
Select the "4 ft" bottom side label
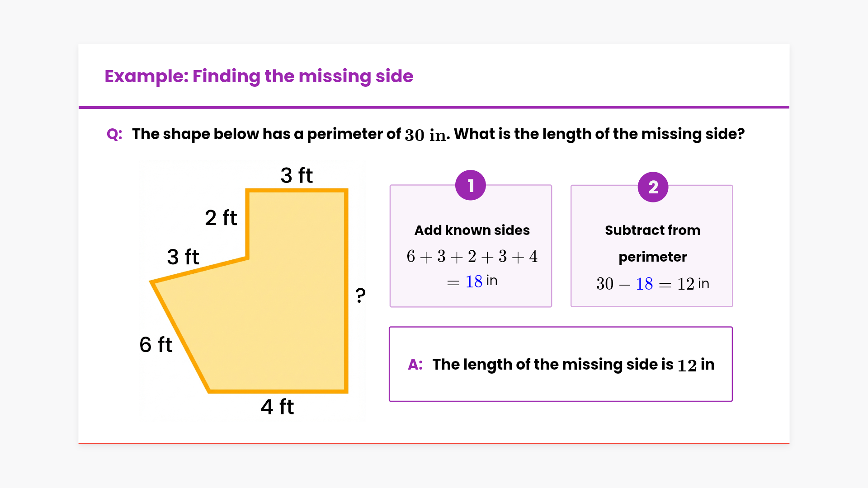coord(277,407)
